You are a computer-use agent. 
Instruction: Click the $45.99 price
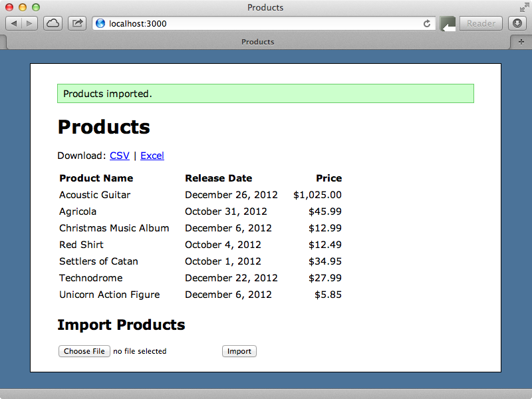point(325,211)
